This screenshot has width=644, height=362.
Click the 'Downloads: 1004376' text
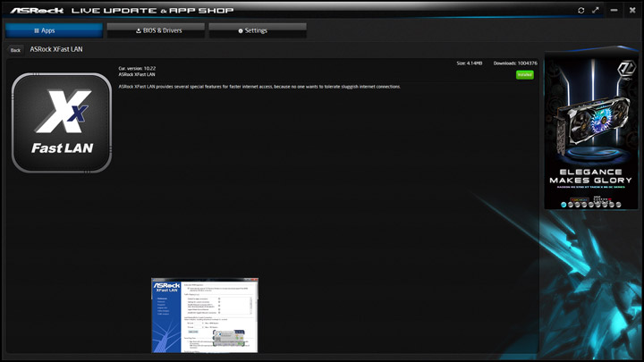coord(515,63)
